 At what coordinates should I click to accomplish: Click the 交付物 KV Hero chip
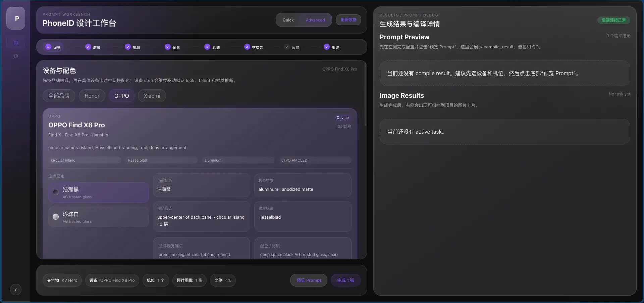(62, 280)
